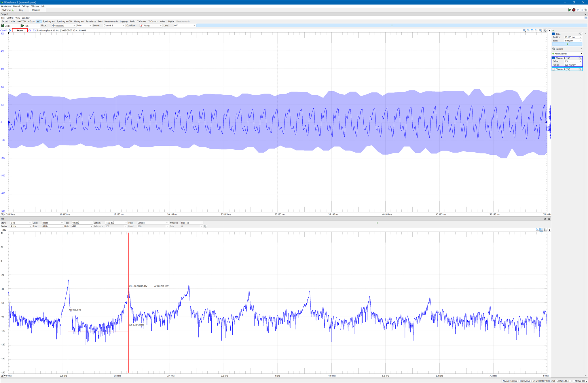The image size is (588, 383).
Task: Click the multi-line measure icon above scope plot
Action: pyautogui.click(x=536, y=30)
